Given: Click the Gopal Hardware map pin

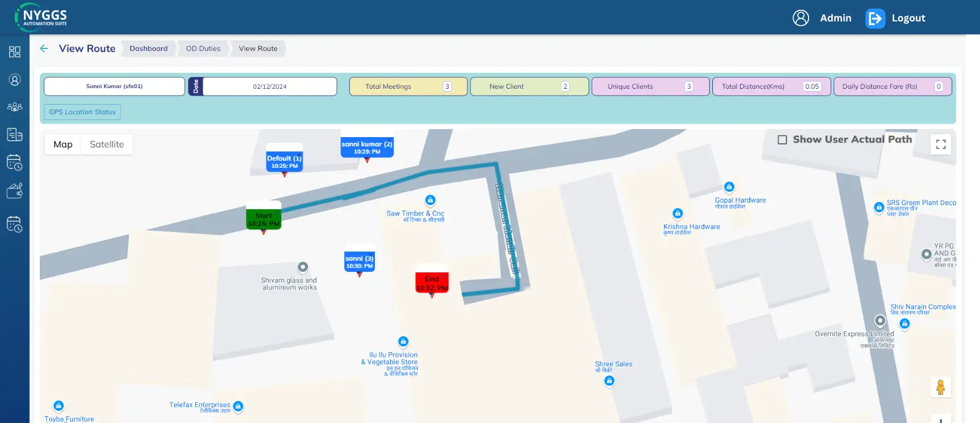Looking at the screenshot, I should 729,187.
